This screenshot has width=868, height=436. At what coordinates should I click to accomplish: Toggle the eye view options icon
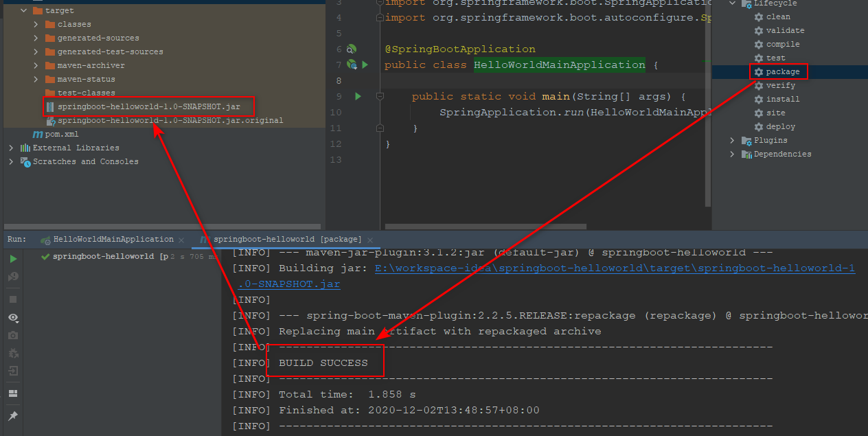tap(13, 318)
